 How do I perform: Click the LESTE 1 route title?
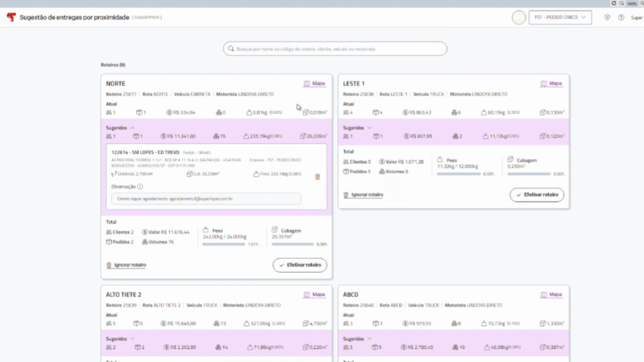point(354,83)
